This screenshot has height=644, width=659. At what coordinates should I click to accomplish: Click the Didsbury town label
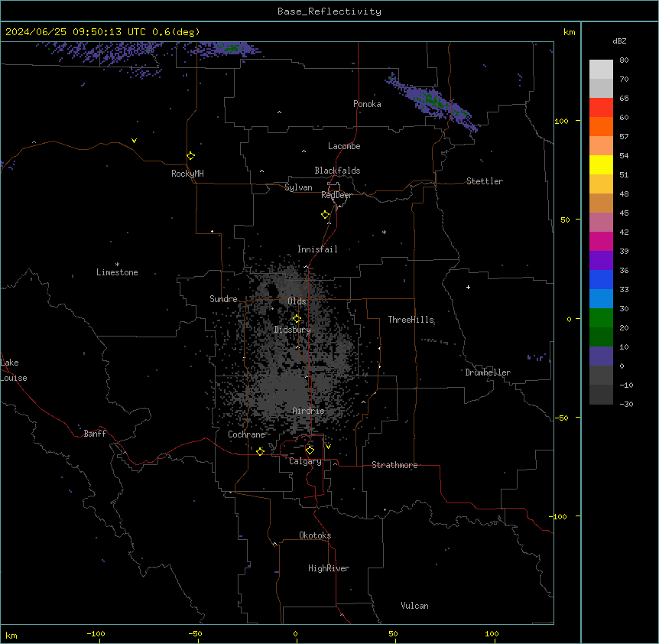click(293, 330)
